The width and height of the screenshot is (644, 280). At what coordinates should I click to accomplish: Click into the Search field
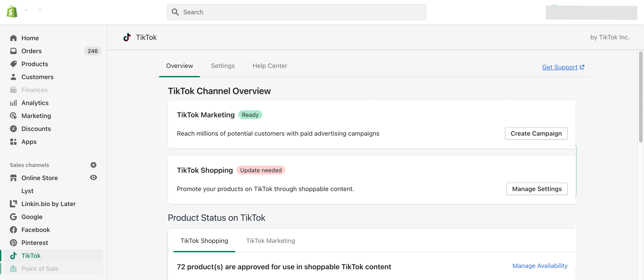tap(296, 12)
